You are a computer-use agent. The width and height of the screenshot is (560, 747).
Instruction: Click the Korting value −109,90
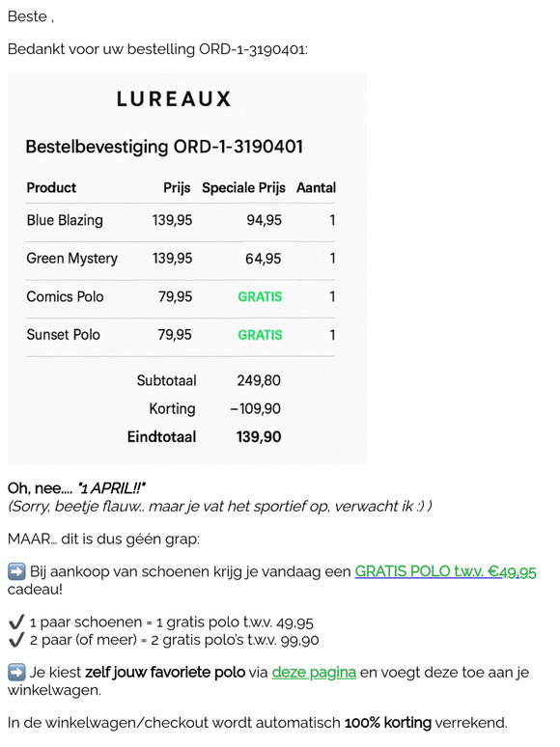point(256,409)
